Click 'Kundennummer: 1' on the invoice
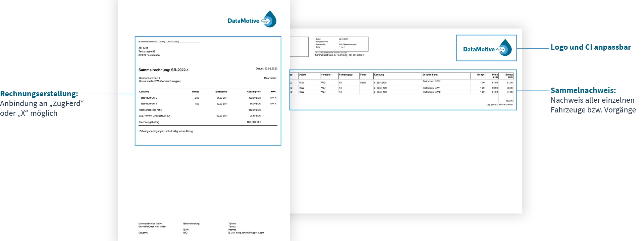This screenshot has height=241, width=644. coord(149,78)
